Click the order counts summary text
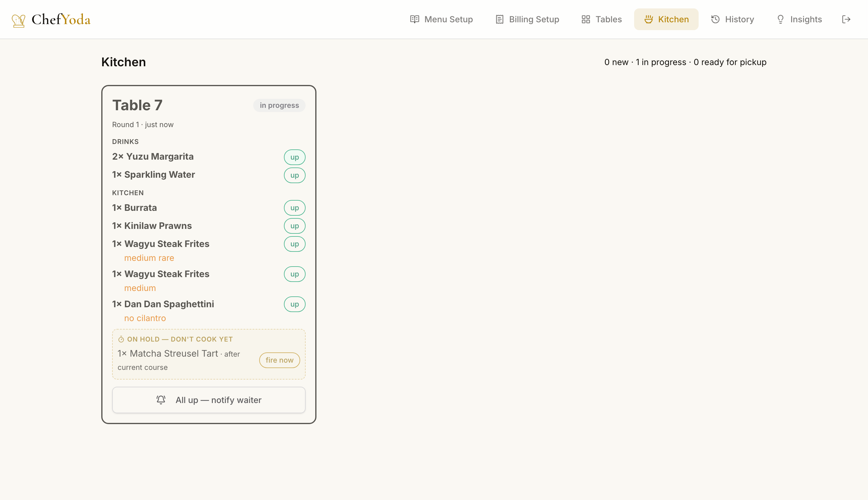This screenshot has height=500, width=868. pos(685,62)
